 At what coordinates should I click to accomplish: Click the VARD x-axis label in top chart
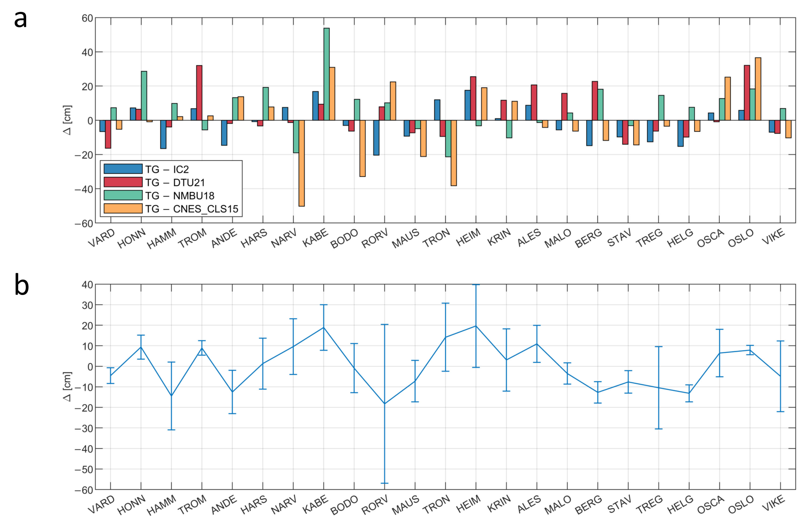[102, 238]
